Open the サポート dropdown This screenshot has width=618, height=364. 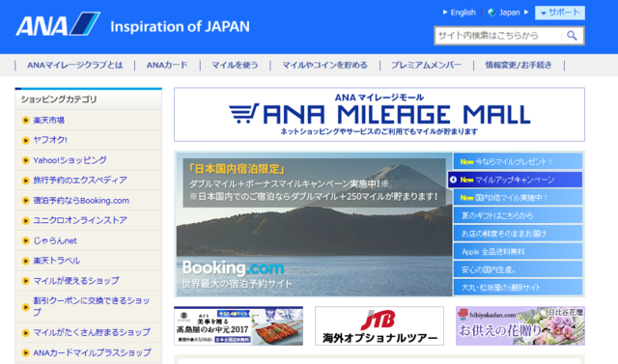(560, 13)
